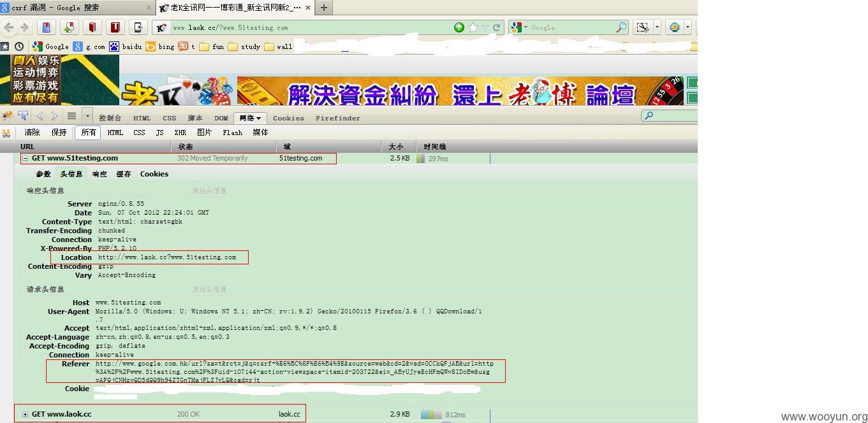Screen dimensions: 868x423
Task: Toggle 保持 persist button
Action: [59, 133]
